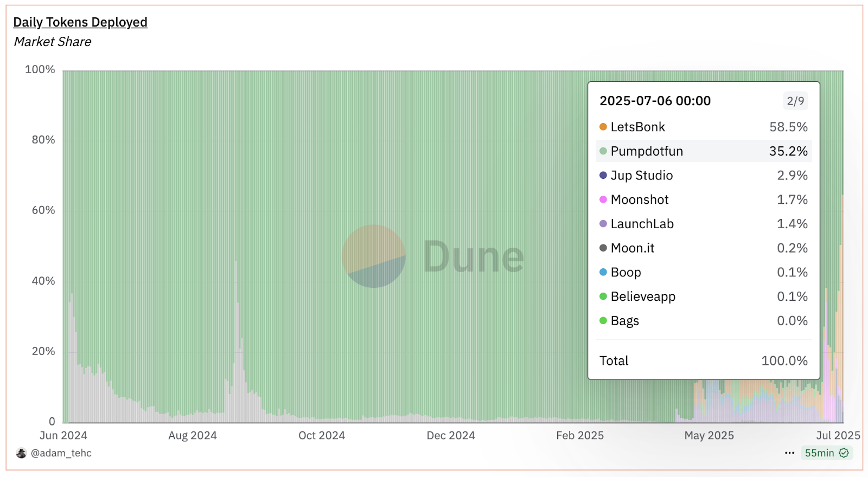Click the 40% y-axis label
Screen dimensions: 868x477
(43, 281)
